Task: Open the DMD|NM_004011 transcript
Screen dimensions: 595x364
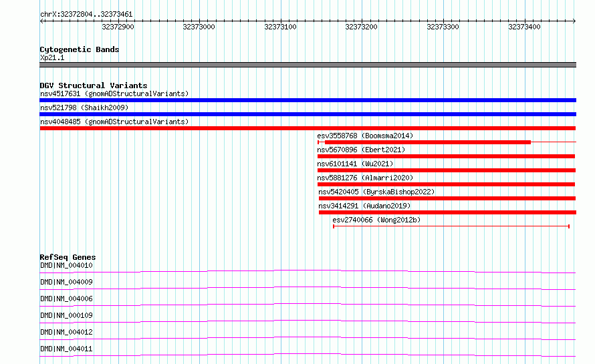Action: (x=66, y=349)
